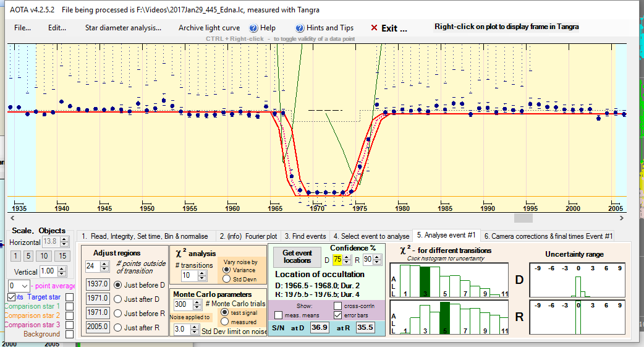This screenshot has width=644, height=347.
Task: Adjust points outside of transition spinner
Action: (x=104, y=267)
